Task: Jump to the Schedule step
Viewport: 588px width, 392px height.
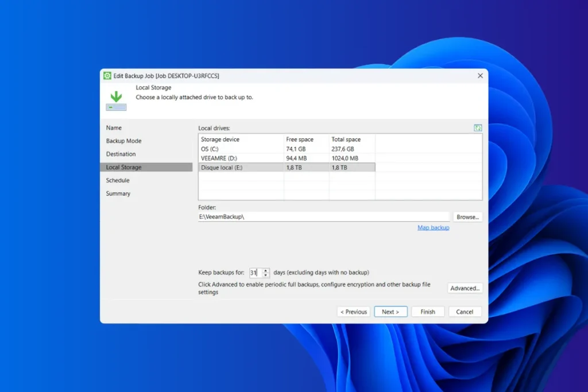Action: point(118,181)
